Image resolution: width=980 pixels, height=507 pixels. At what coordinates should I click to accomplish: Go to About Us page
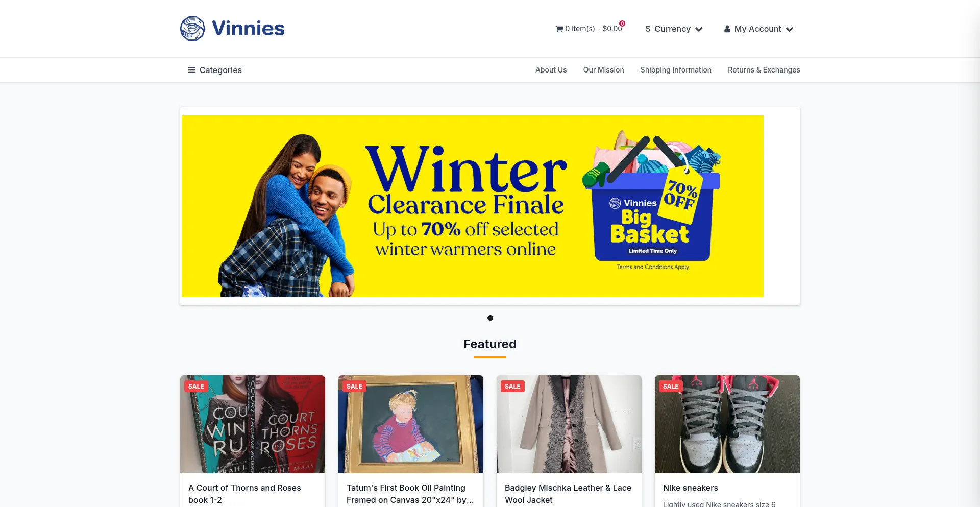tap(551, 70)
